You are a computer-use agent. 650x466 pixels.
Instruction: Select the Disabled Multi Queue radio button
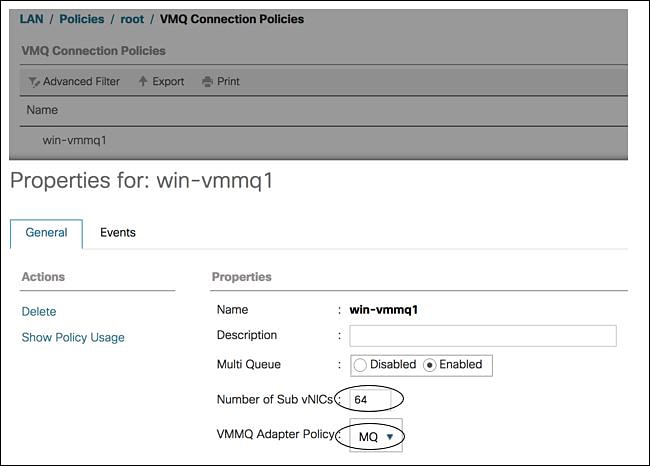(360, 365)
